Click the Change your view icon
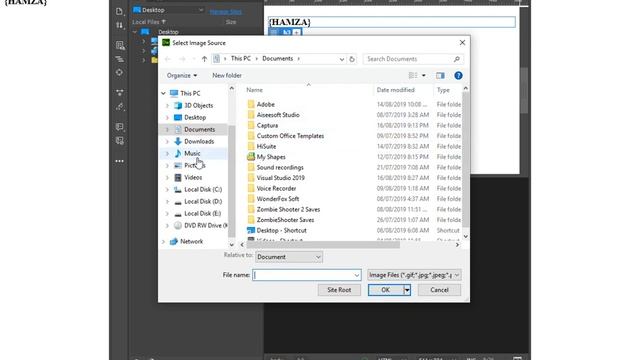640x360 pixels. coord(413,76)
